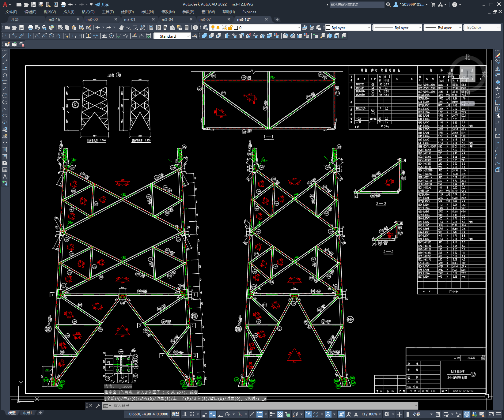Toggle polar tracking in status bar
Screen dimensions: 504x420
click(x=227, y=414)
